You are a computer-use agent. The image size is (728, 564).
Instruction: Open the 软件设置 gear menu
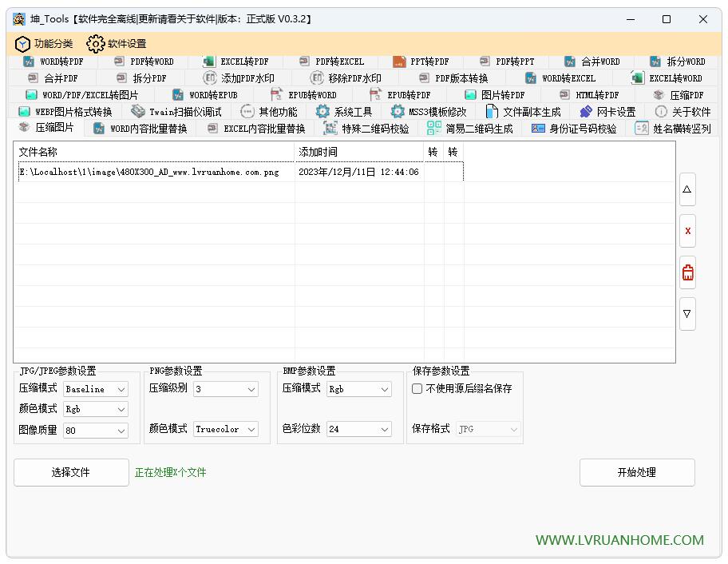click(x=117, y=44)
